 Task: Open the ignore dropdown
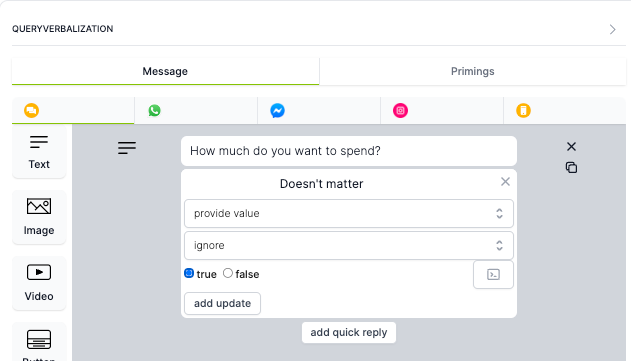349,245
